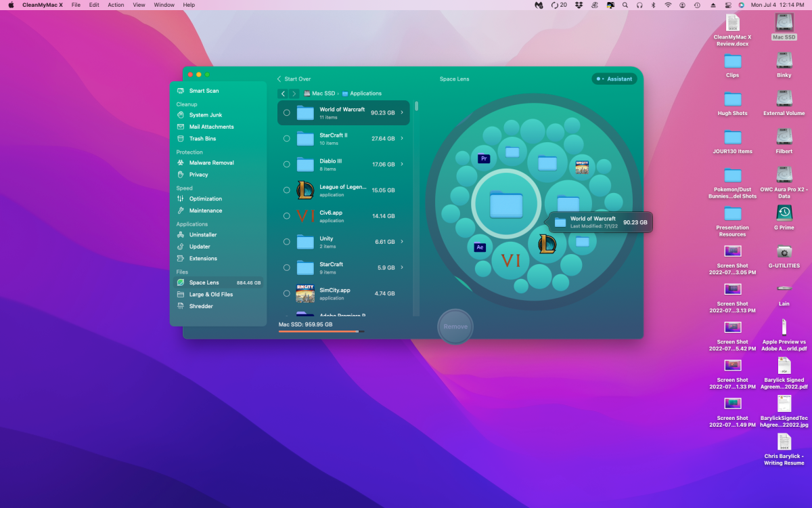The height and width of the screenshot is (508, 812).
Task: Select League of Legends bubble in the map
Action: 547,244
